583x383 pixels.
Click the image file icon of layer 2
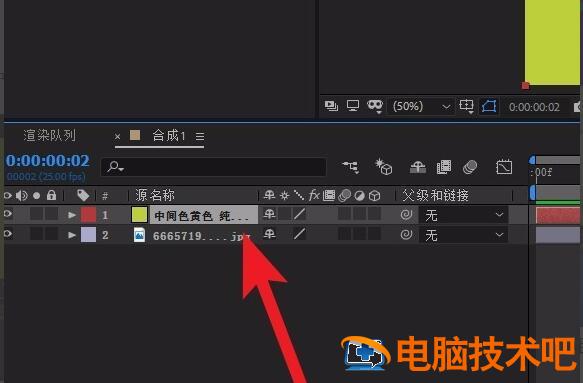click(x=139, y=235)
